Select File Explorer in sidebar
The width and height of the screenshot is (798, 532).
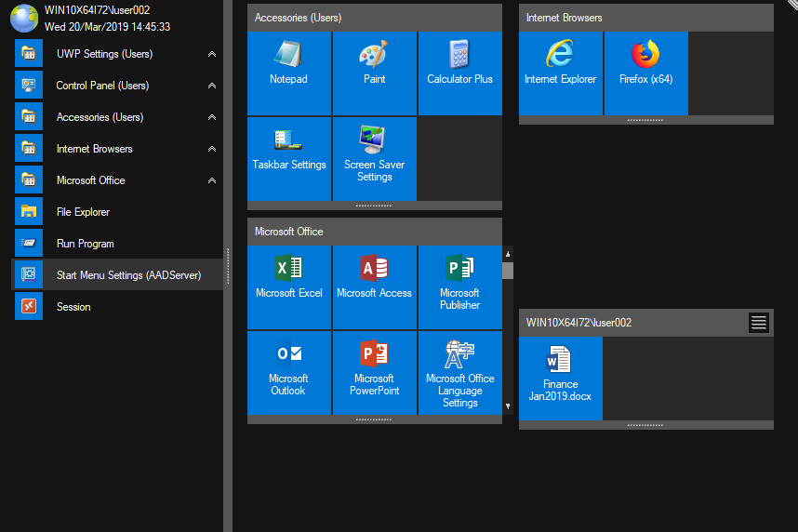(83, 212)
